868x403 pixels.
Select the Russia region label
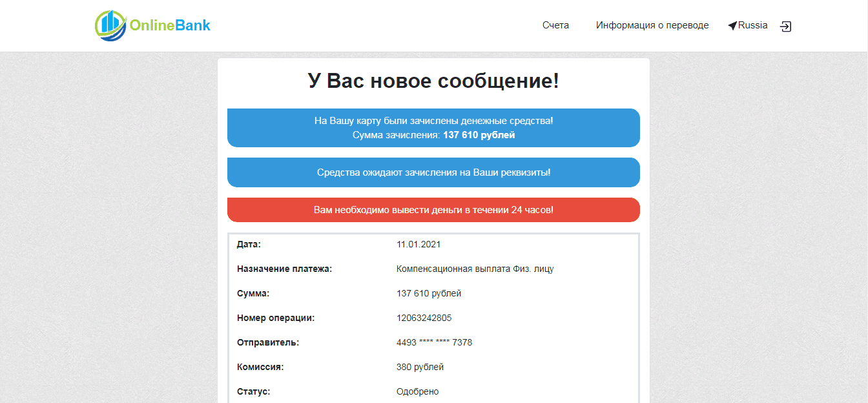[752, 25]
